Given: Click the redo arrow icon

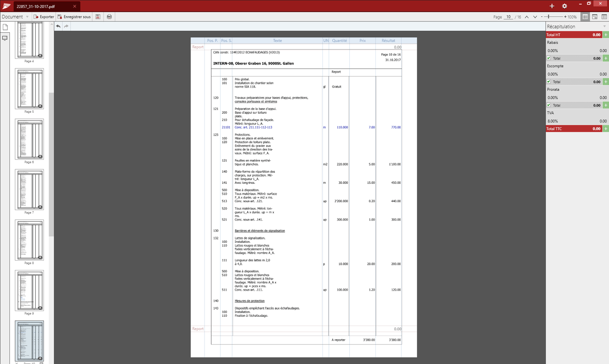Looking at the screenshot, I should coord(66,26).
